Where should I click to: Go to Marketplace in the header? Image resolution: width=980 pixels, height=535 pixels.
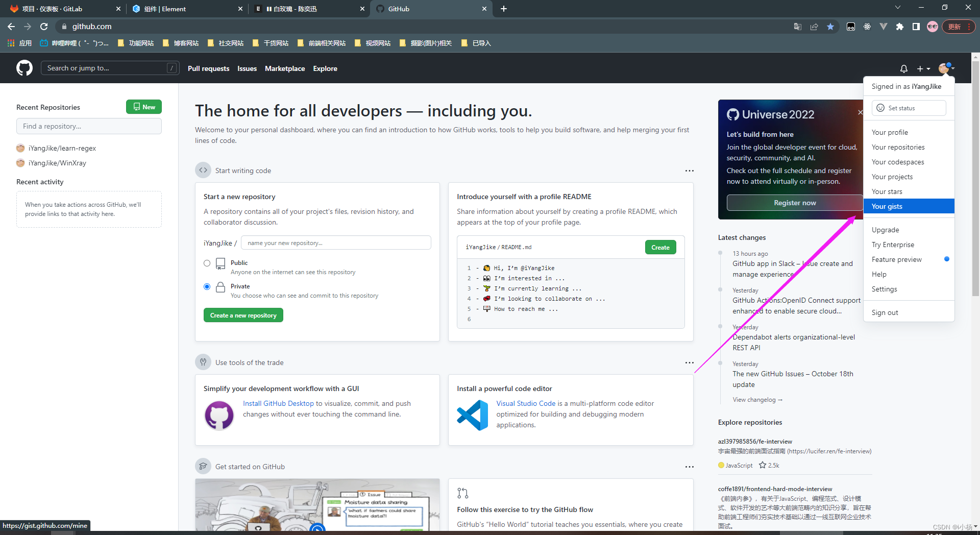(x=285, y=68)
